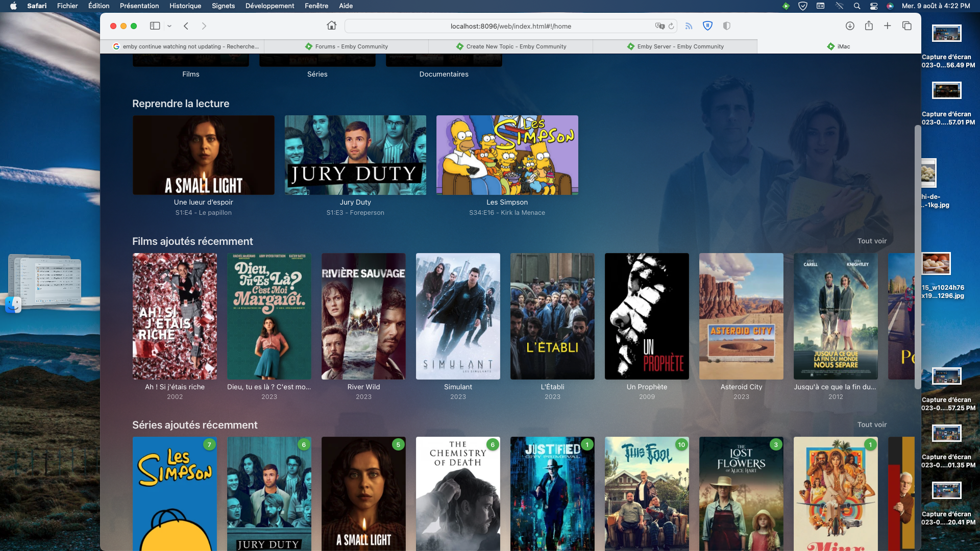Open a new tab with plus icon
The image size is (980, 551).
tap(888, 26)
